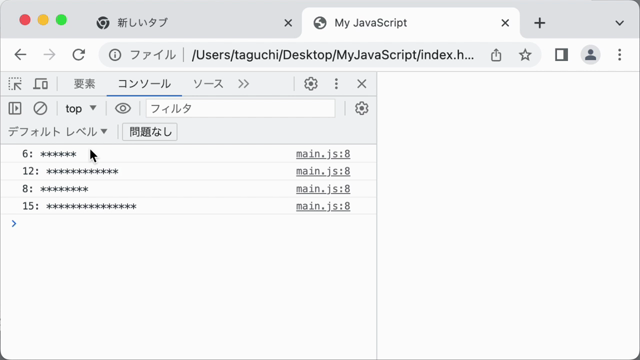640x360 pixels.
Task: Open the デフォルト レベル log level dropdown
Action: point(58,132)
